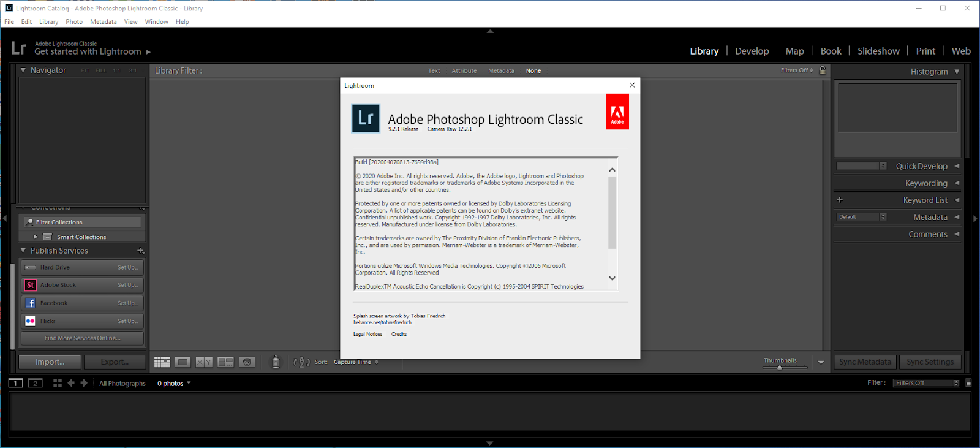980x448 pixels.
Task: Switch to secondary window display 2
Action: tap(36, 383)
